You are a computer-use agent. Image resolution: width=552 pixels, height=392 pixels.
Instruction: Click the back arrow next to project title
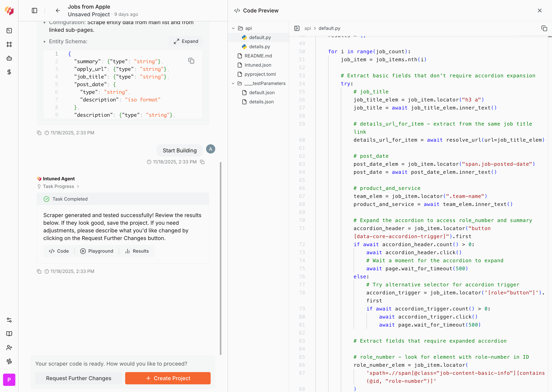(x=58, y=11)
